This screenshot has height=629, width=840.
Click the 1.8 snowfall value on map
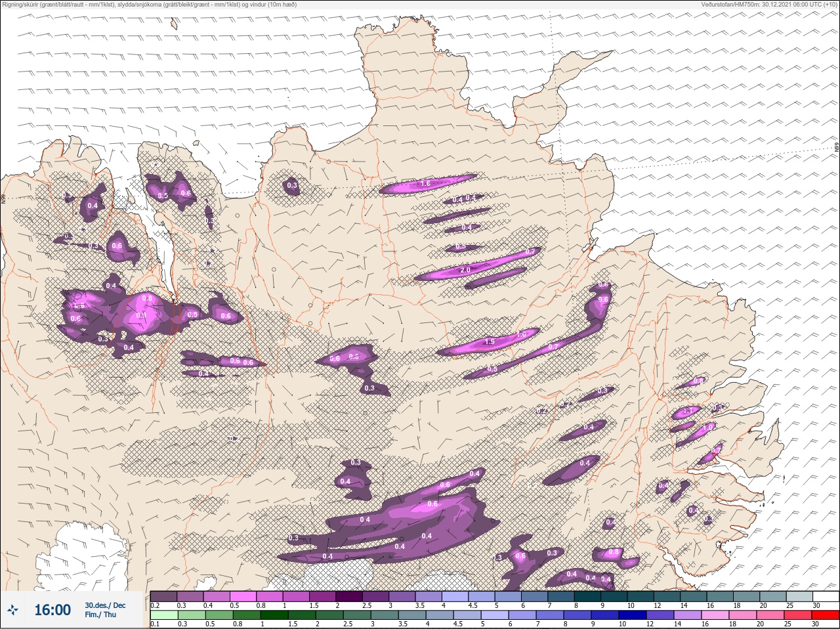pyautogui.click(x=425, y=184)
